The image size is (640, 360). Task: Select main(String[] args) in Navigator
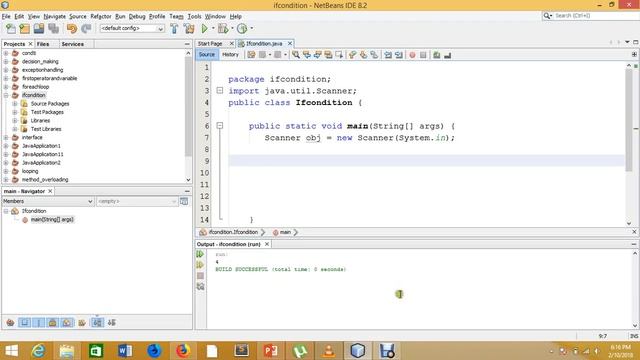(x=52, y=220)
